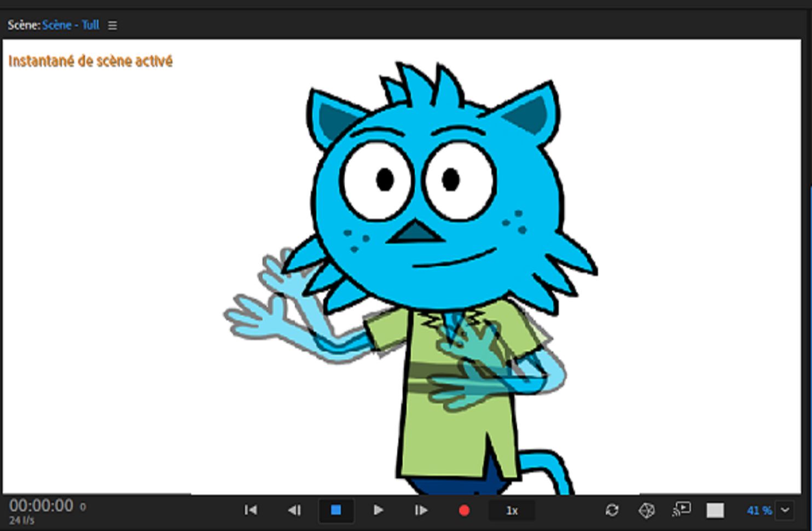Click the stream/cast icon beside the cube icon
The width and height of the screenshot is (812, 531).
(x=681, y=510)
